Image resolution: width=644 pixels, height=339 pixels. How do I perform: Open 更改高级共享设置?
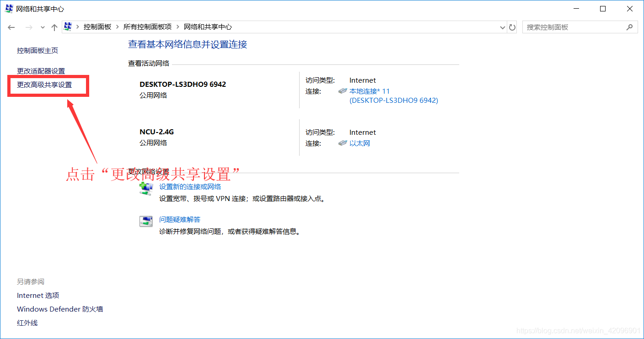point(43,85)
